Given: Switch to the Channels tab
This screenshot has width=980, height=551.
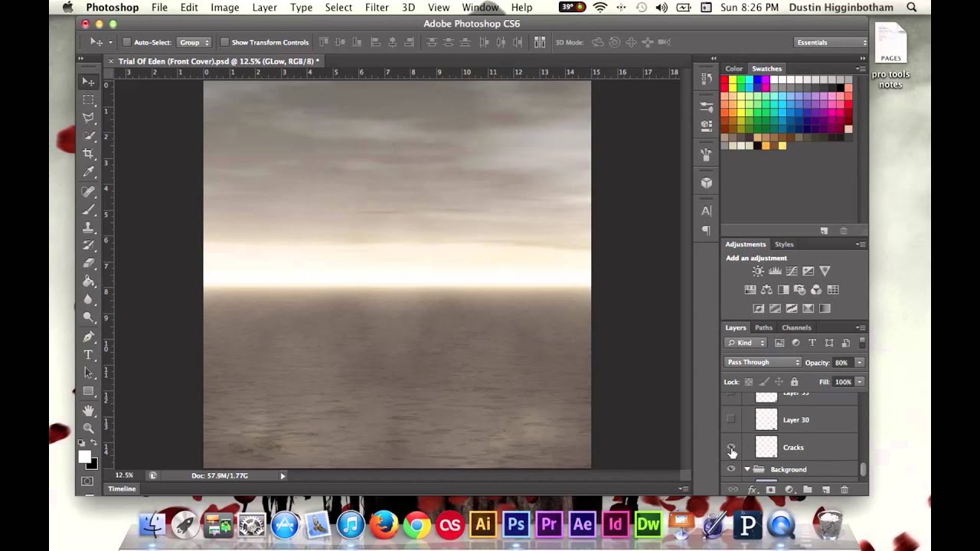Looking at the screenshot, I should pyautogui.click(x=796, y=328).
